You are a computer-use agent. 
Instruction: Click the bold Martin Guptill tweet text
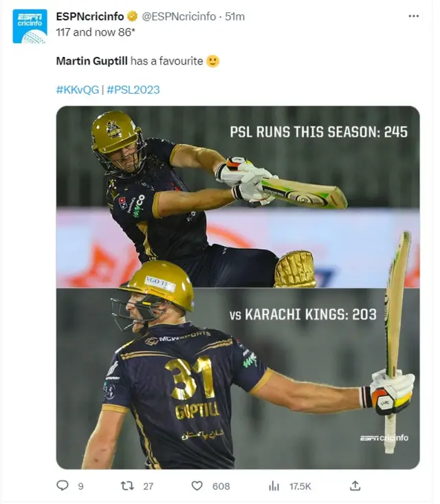[91, 61]
